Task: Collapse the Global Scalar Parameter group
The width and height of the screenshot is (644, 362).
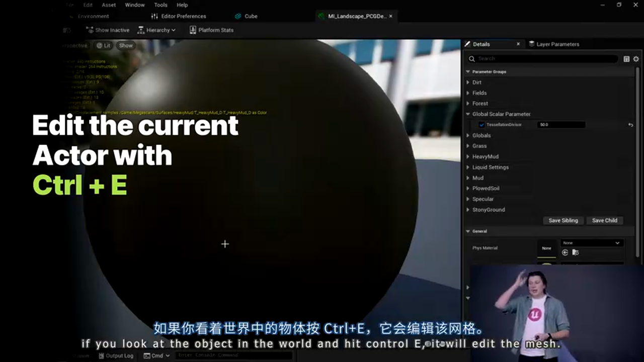Action: coord(468,114)
